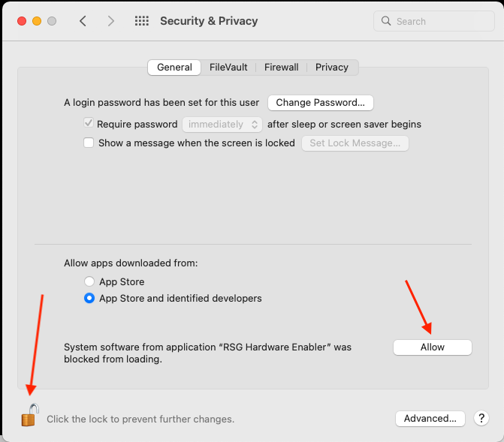Select the General tab
The width and height of the screenshot is (504, 442).
(174, 67)
